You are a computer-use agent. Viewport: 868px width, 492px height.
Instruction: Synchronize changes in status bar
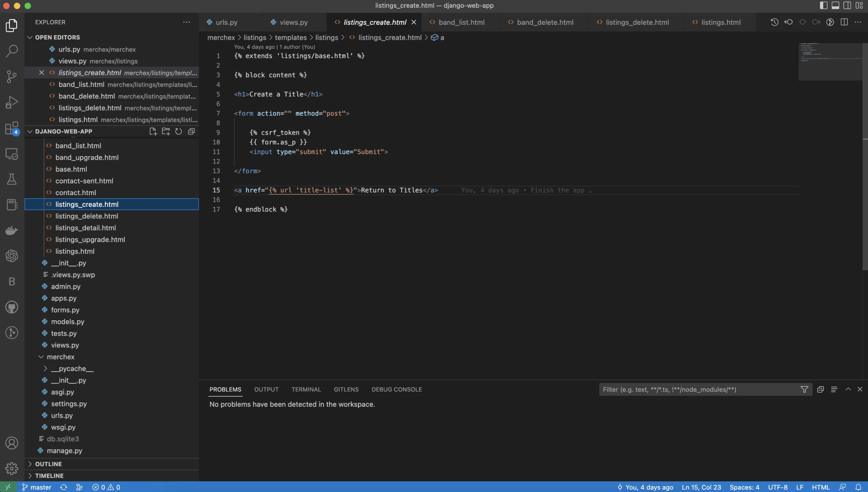63,487
